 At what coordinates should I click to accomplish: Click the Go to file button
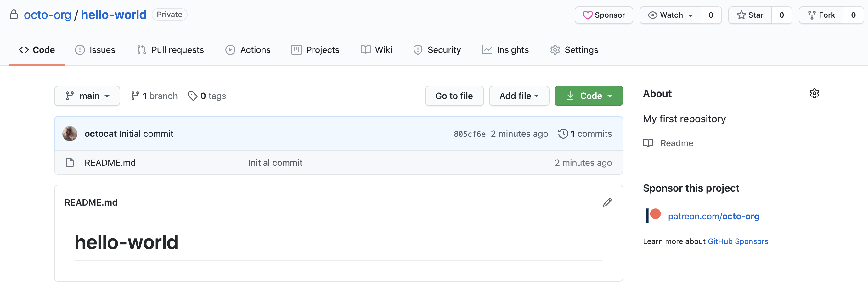click(454, 96)
